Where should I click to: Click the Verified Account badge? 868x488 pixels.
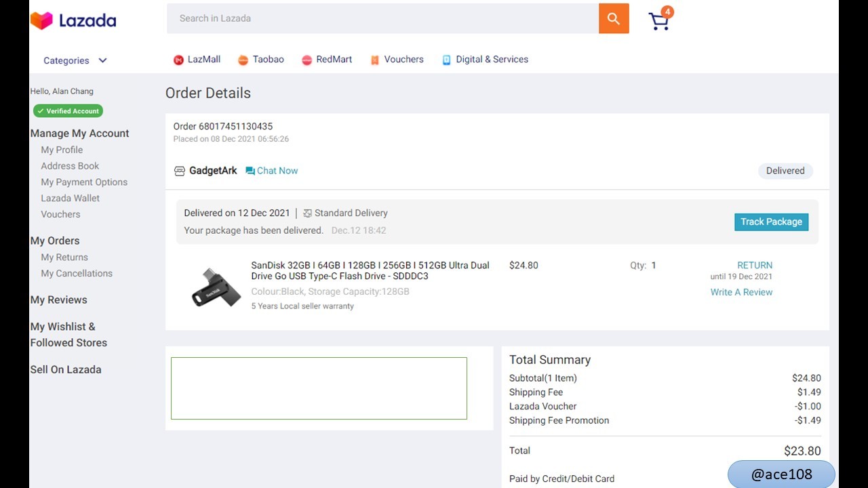point(68,111)
